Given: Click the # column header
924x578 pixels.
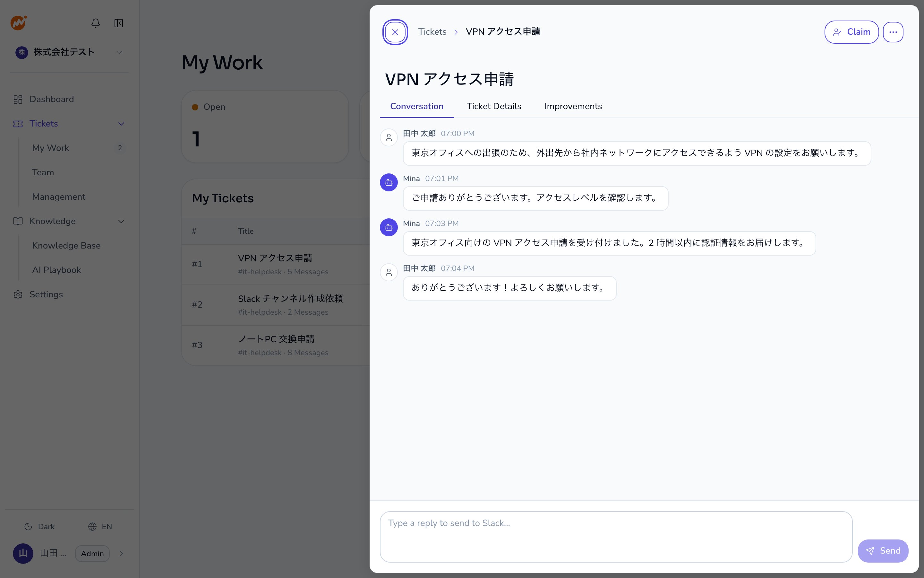Looking at the screenshot, I should point(194,231).
